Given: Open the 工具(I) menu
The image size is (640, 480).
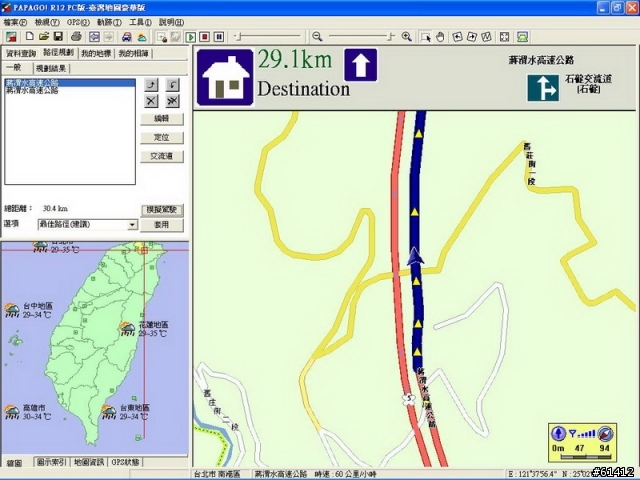Looking at the screenshot, I should [140, 22].
